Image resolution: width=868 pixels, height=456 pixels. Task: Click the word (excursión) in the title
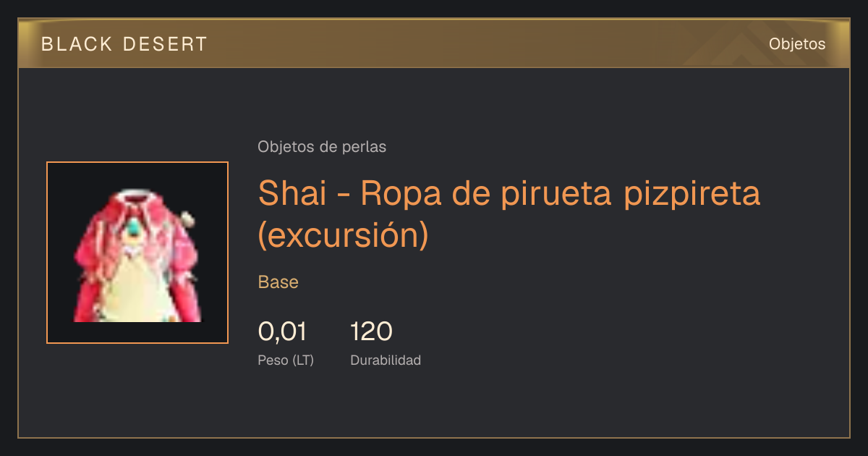click(344, 235)
